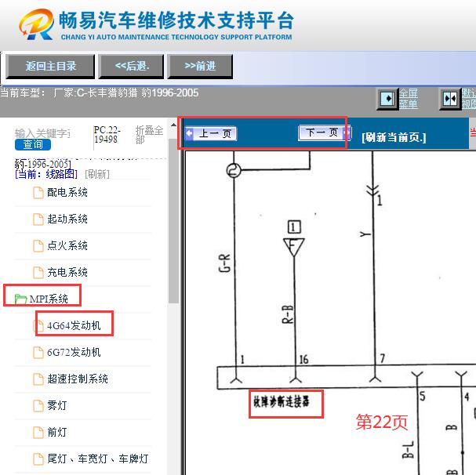This screenshot has width=476, height=475.
Task: Click the document icon beside 6G72发动机
Action: pyautogui.click(x=38, y=353)
